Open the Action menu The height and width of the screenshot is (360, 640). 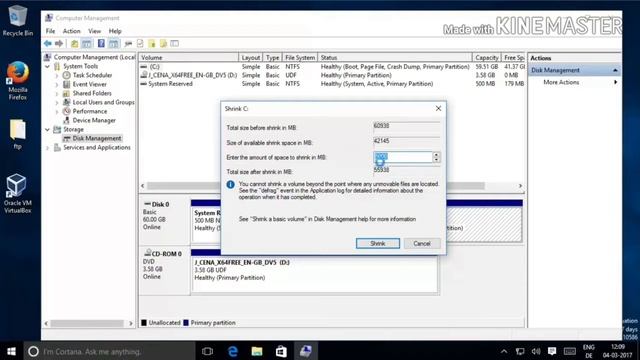pos(71,31)
